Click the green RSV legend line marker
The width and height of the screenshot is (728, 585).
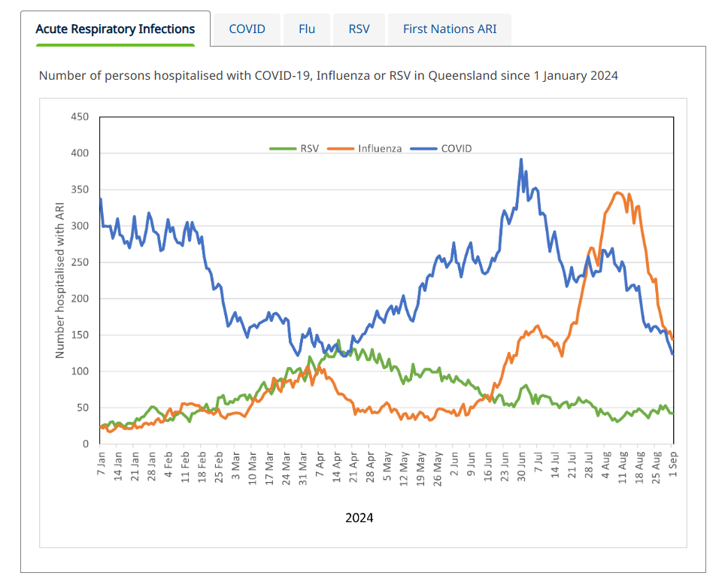click(284, 148)
